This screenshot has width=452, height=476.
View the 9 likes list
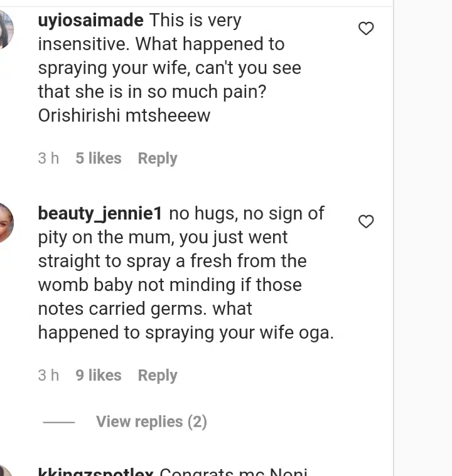[99, 376]
